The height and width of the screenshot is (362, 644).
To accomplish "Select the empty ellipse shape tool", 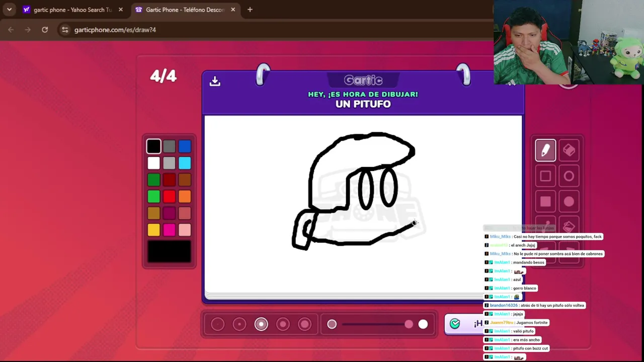I will coord(569,176).
